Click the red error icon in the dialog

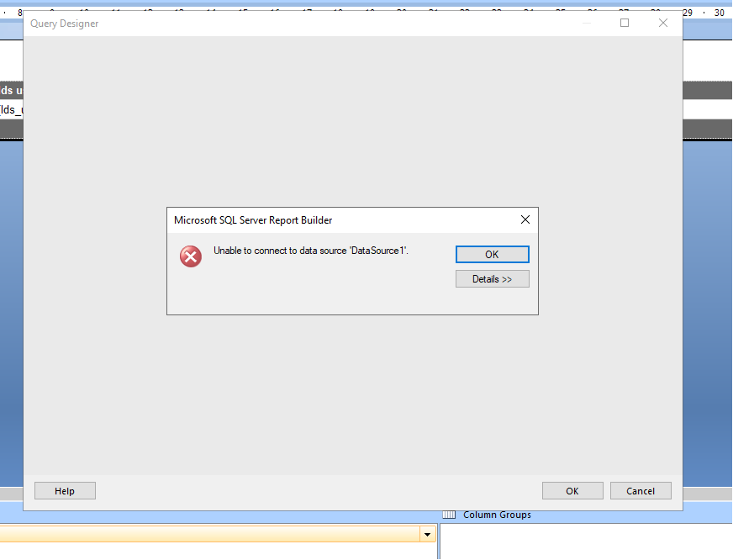click(x=191, y=256)
